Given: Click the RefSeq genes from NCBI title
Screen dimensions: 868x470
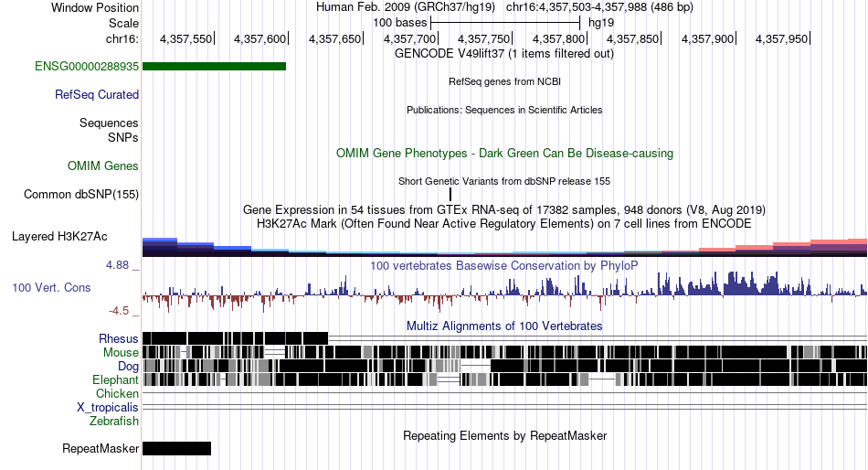Looking at the screenshot, I should coord(504,81).
